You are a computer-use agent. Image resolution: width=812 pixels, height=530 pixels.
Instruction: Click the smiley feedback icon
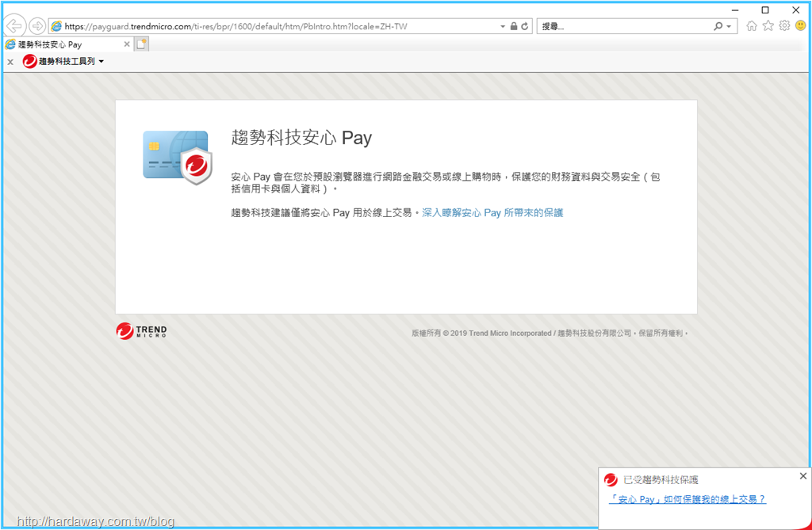[x=801, y=25]
